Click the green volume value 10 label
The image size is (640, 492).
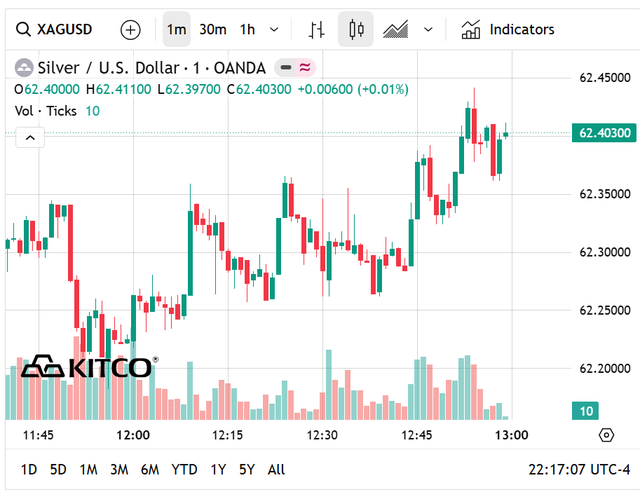click(585, 411)
